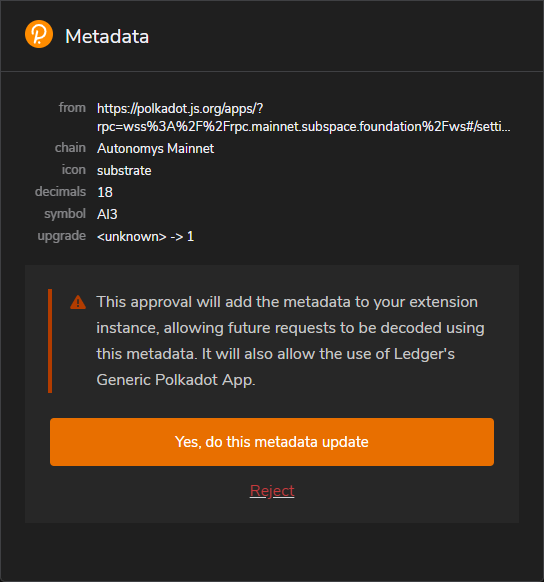The height and width of the screenshot is (582, 544).
Task: Click the decimals value 18
Action: (105, 192)
